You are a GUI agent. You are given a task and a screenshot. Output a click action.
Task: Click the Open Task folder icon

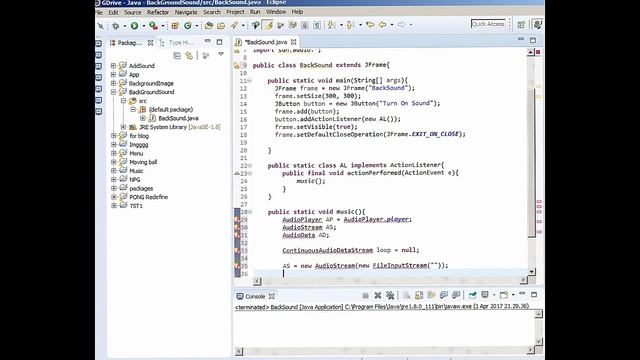click(221, 26)
